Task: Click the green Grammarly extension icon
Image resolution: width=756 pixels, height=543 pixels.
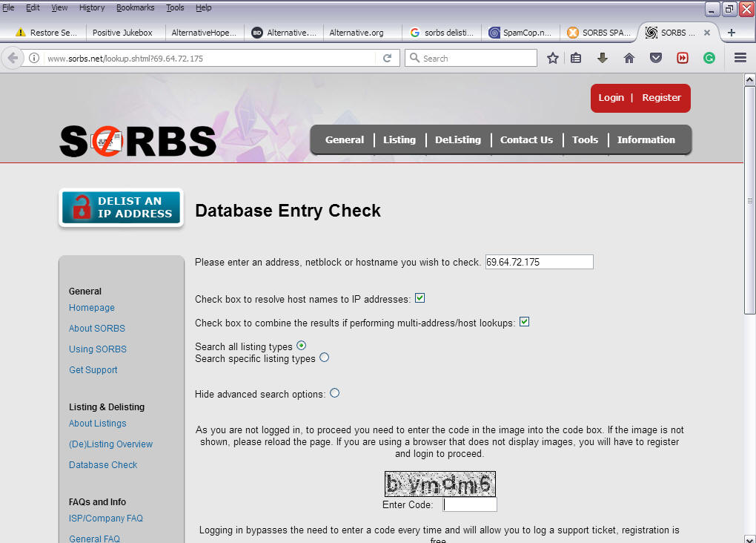Action: pyautogui.click(x=709, y=59)
